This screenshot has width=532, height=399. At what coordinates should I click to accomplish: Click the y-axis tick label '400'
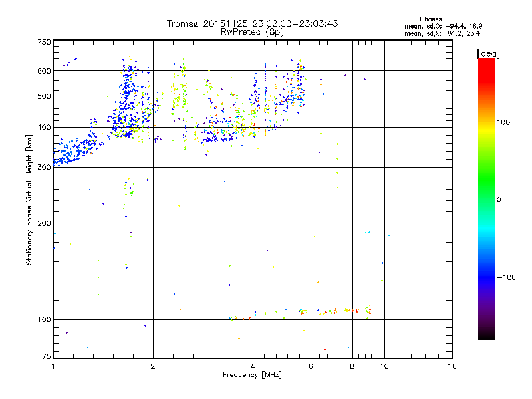point(44,128)
